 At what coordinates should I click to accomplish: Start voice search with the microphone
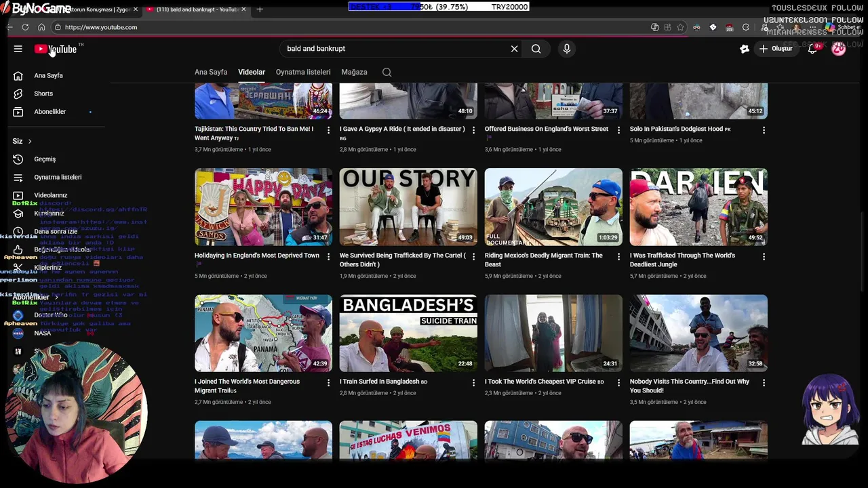[x=567, y=49]
